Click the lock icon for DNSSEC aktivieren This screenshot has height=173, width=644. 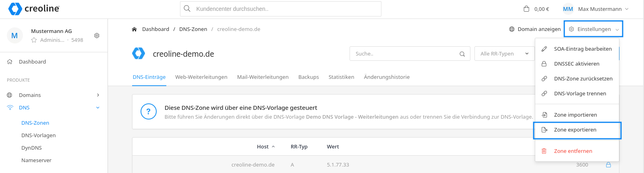(544, 64)
